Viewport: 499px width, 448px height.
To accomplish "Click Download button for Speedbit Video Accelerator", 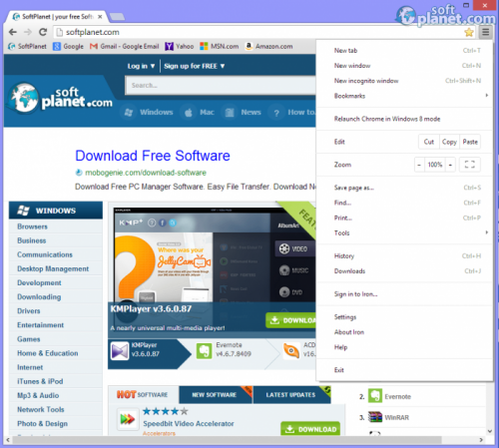I will 310,429.
